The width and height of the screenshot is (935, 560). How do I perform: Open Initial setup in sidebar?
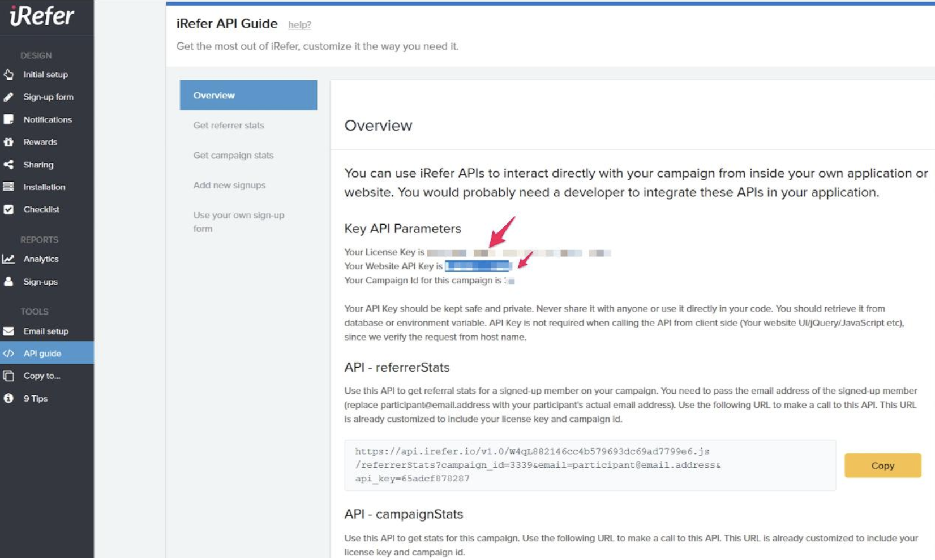[x=47, y=75]
